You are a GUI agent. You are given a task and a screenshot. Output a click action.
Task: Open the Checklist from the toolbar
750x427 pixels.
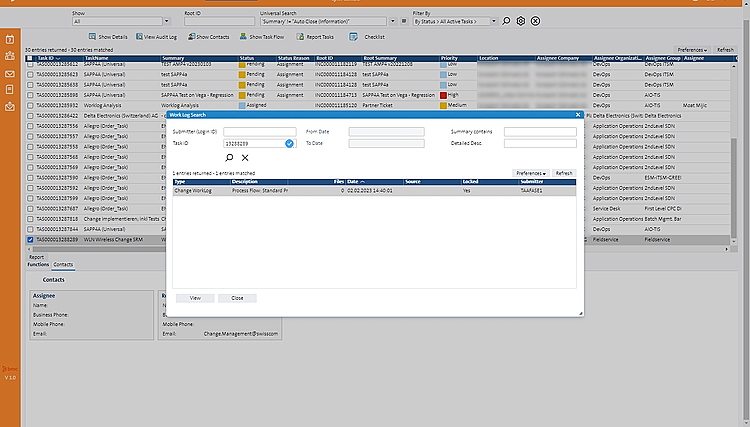point(367,36)
